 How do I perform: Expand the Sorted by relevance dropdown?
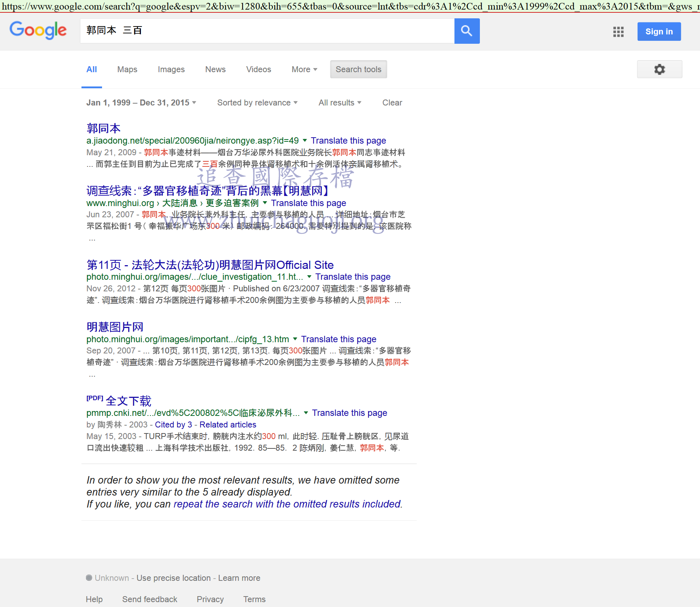(x=257, y=103)
